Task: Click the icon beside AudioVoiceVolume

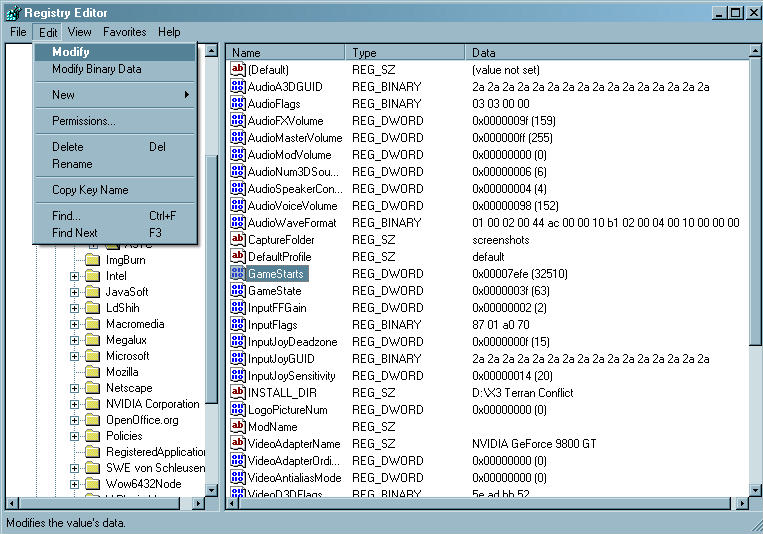Action: pyautogui.click(x=237, y=206)
